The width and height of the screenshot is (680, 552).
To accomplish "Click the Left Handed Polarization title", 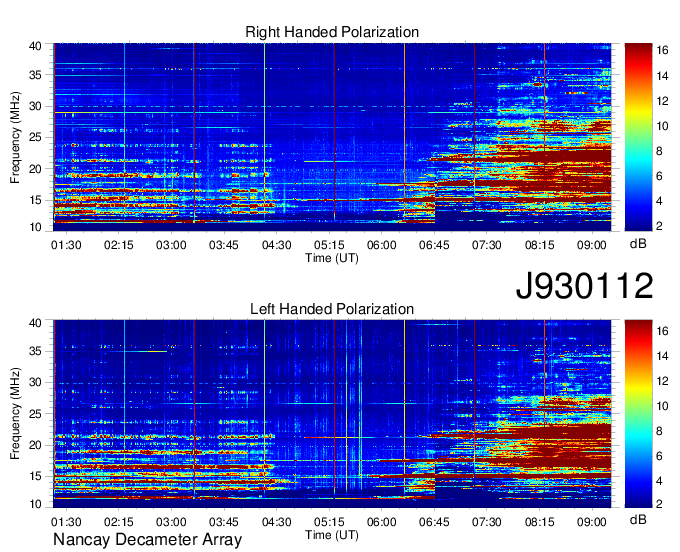I will point(332,309).
